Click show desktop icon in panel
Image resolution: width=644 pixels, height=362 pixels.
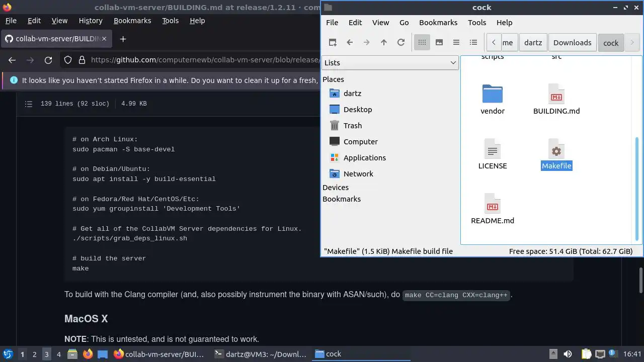pyautogui.click(x=103, y=354)
